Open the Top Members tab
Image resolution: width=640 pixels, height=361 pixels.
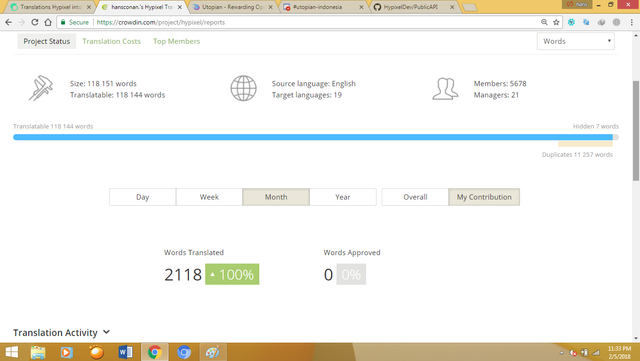176,41
